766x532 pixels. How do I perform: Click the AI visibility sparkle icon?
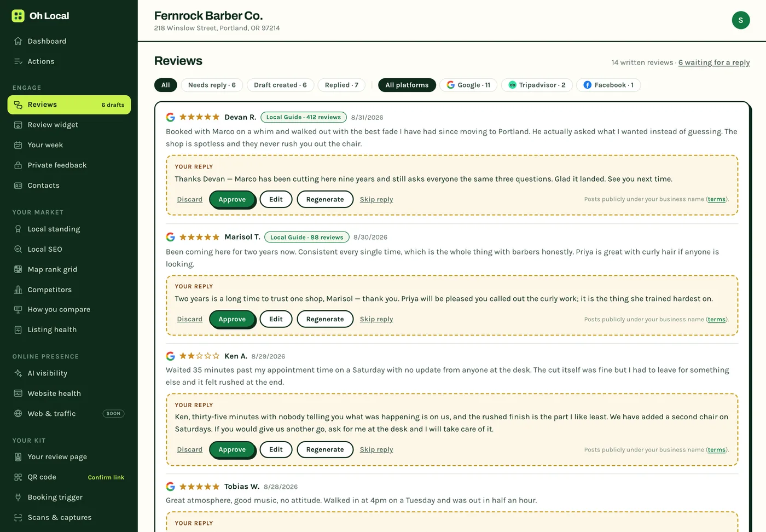click(18, 373)
